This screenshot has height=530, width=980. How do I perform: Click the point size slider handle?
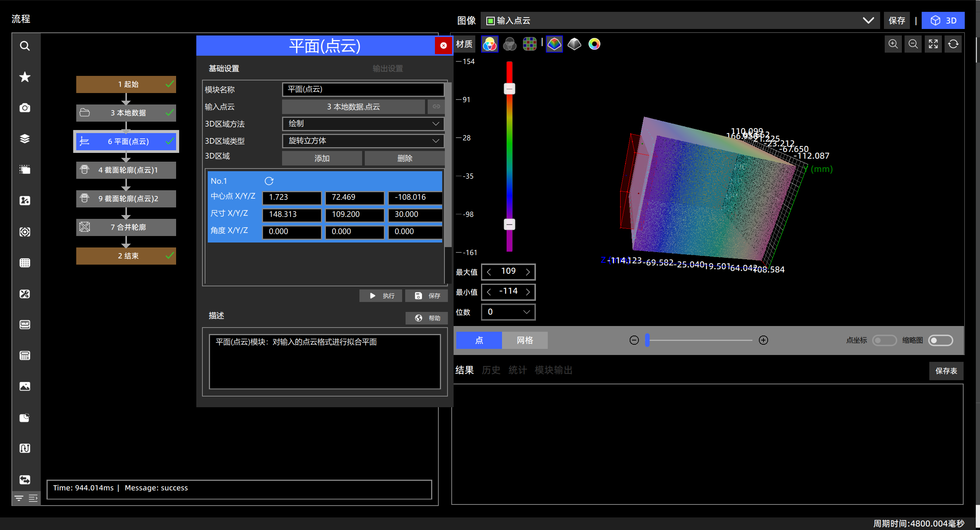coord(647,340)
